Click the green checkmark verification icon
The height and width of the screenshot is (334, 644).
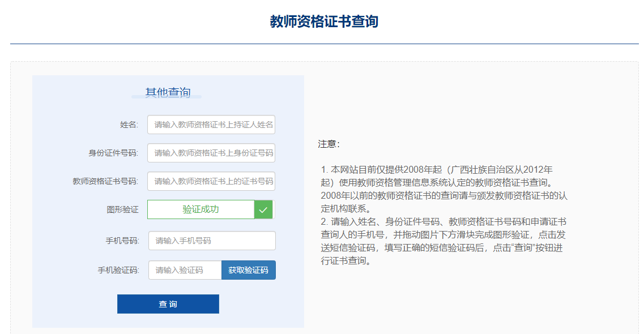pos(263,209)
